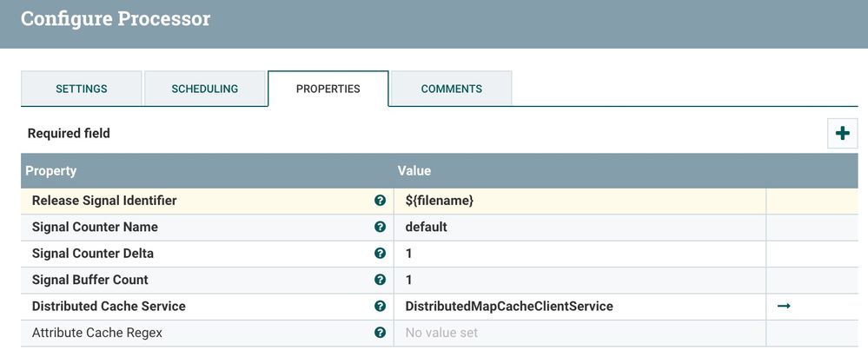The width and height of the screenshot is (868, 357).
Task: Click help icon for Distributed Cache Service
Action: (x=380, y=306)
